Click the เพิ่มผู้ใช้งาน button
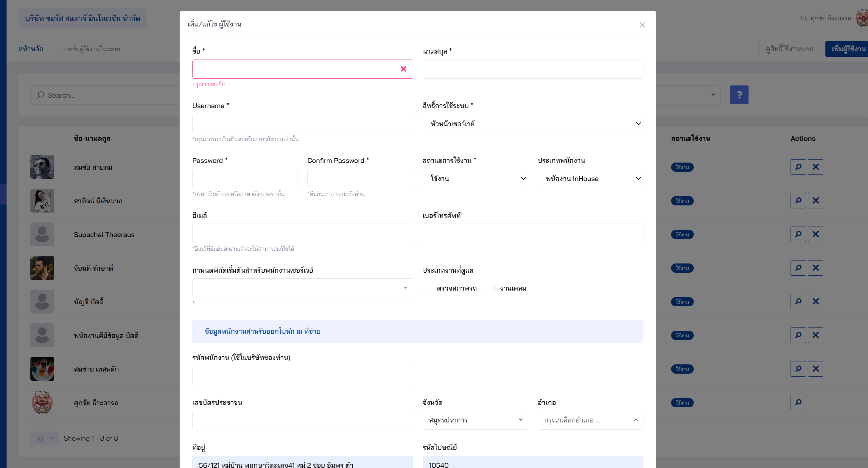Viewport: 868px width, 468px height. point(847,49)
